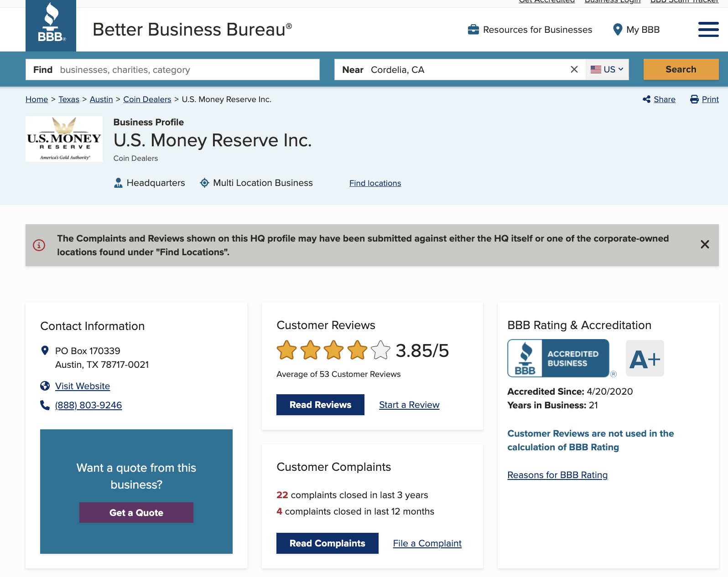Click the Headquarters person icon
728x577 pixels.
pyautogui.click(x=118, y=183)
